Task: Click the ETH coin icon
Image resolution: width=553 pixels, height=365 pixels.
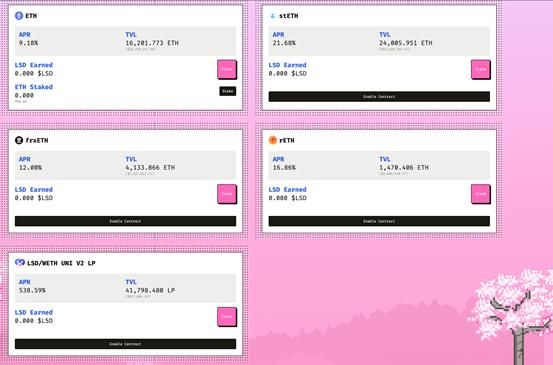Action: [x=19, y=16]
